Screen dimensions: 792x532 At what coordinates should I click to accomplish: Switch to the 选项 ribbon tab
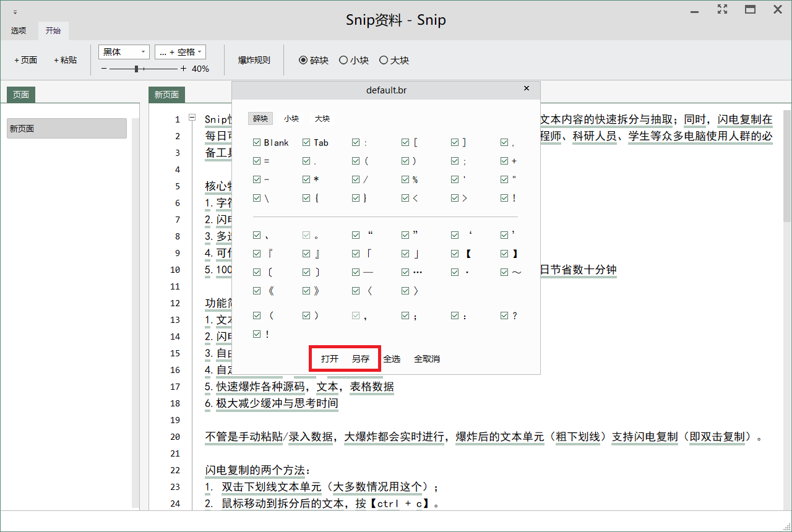[19, 30]
